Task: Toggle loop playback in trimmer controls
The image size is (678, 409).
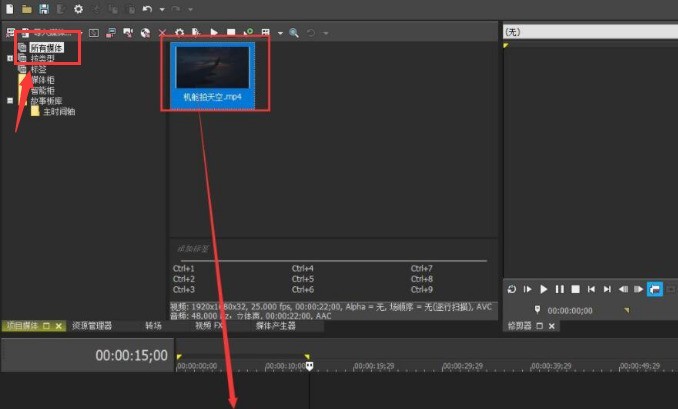Action: pyautogui.click(x=512, y=289)
